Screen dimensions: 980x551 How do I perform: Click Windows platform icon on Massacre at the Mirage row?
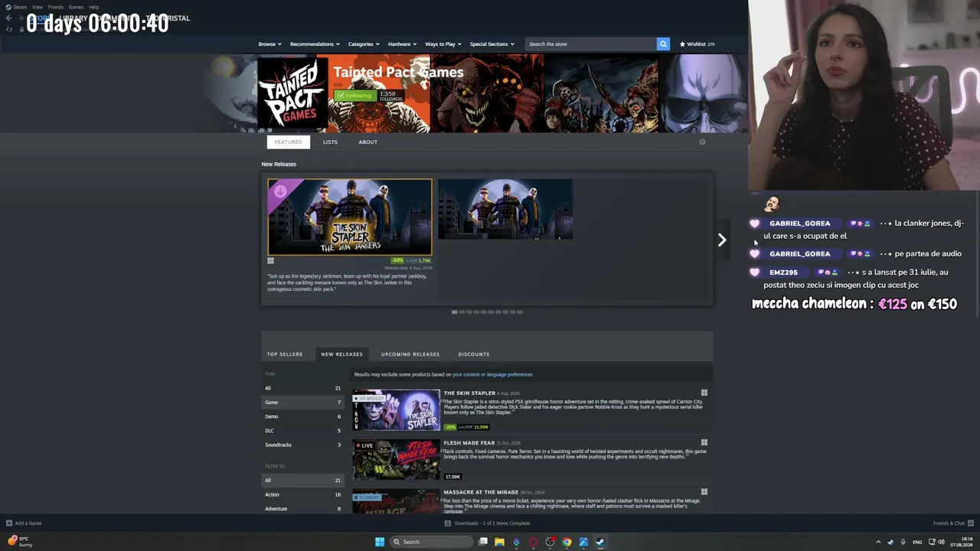[x=704, y=492]
